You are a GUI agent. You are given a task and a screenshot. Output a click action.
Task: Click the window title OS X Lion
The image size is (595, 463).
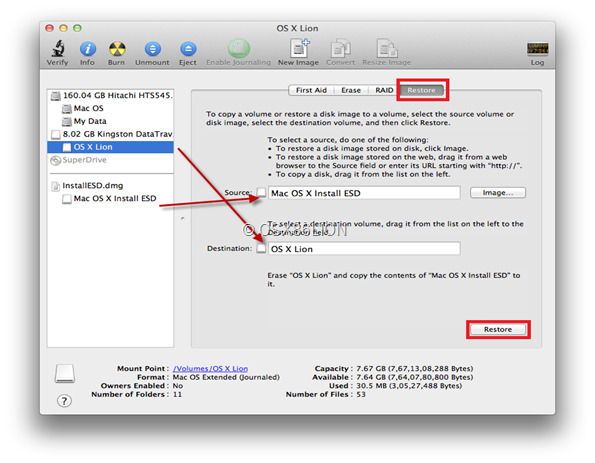coord(298,28)
